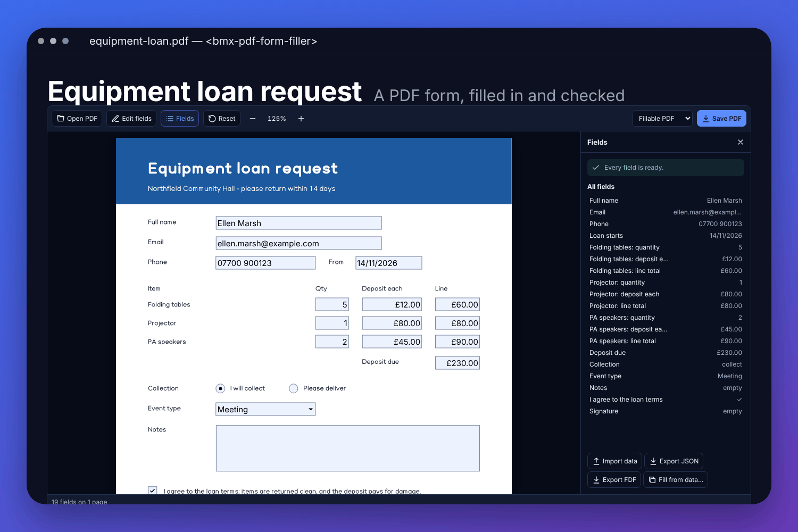Click the Export JSON button

pyautogui.click(x=674, y=461)
